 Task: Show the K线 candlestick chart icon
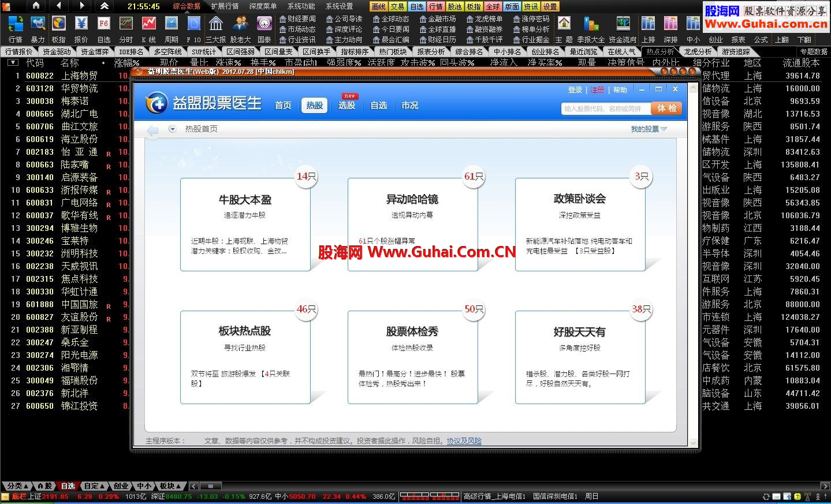tap(148, 24)
